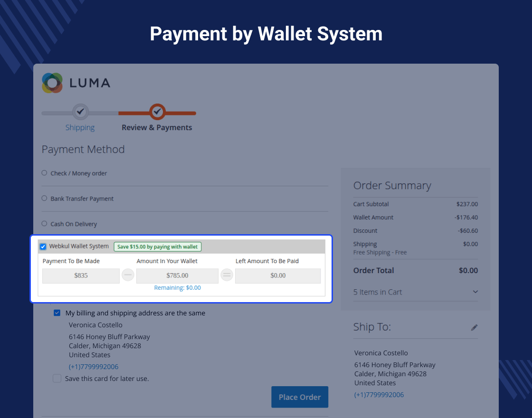Click billing phone number (+1)7799992006 under Michigan address

point(94,367)
